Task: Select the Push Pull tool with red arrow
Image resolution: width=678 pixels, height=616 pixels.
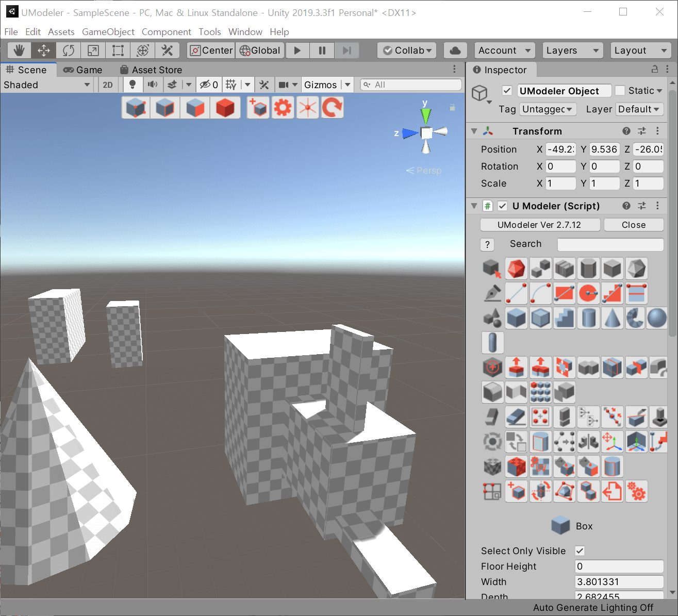Action: pyautogui.click(x=516, y=368)
